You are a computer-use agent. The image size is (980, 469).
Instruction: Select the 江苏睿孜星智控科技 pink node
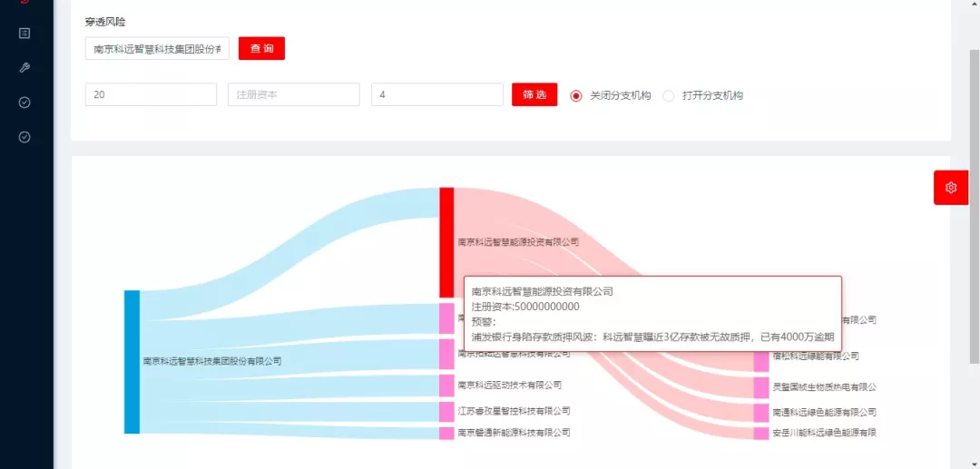pyautogui.click(x=446, y=412)
